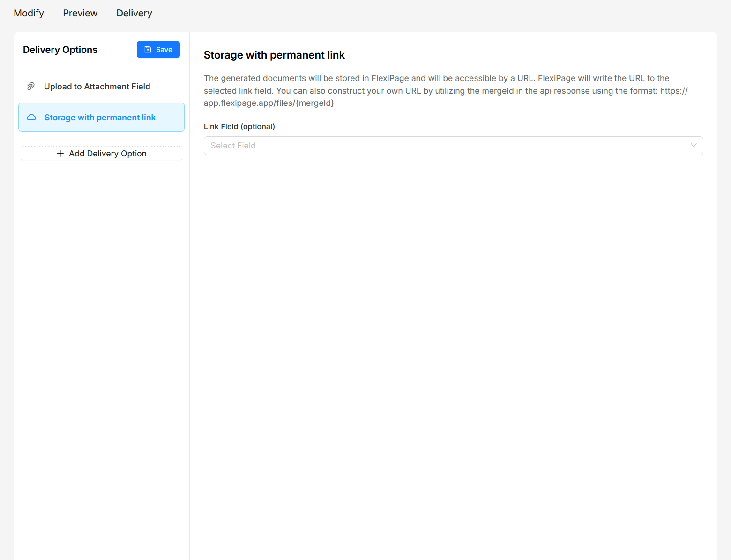The width and height of the screenshot is (731, 560).
Task: Click the chevron arrow in Select Field
Action: coord(694,146)
